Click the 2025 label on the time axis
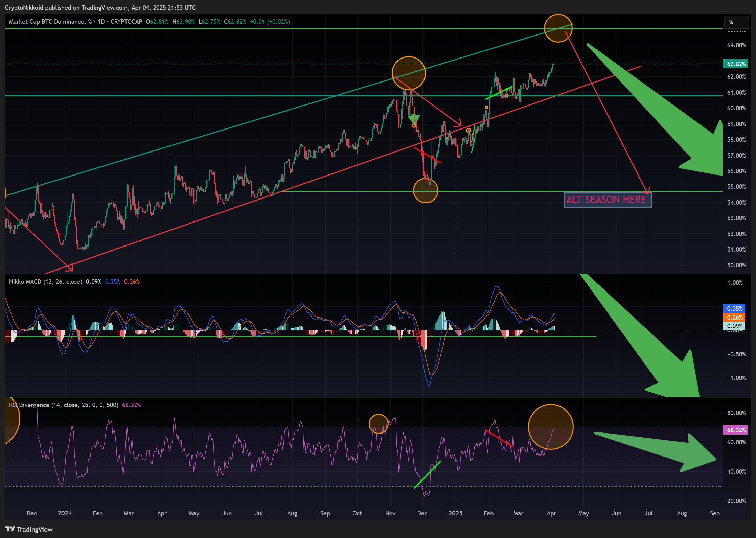This screenshot has height=538, width=756. click(x=455, y=513)
